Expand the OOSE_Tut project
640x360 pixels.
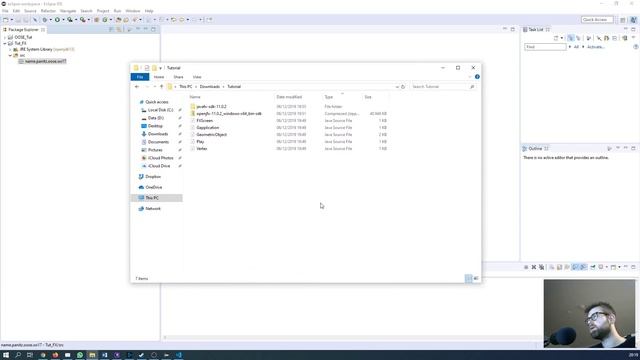pos(5,37)
